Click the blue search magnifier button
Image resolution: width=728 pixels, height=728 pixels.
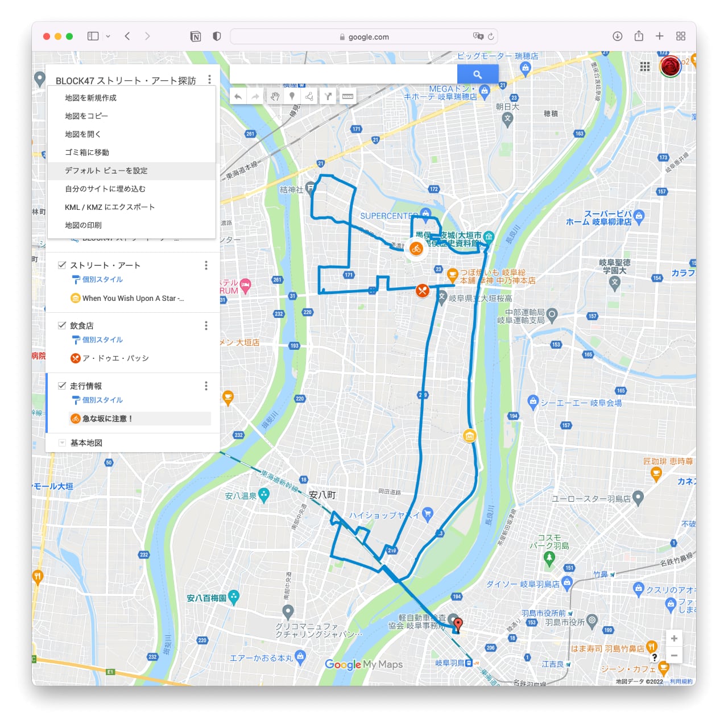click(x=477, y=75)
